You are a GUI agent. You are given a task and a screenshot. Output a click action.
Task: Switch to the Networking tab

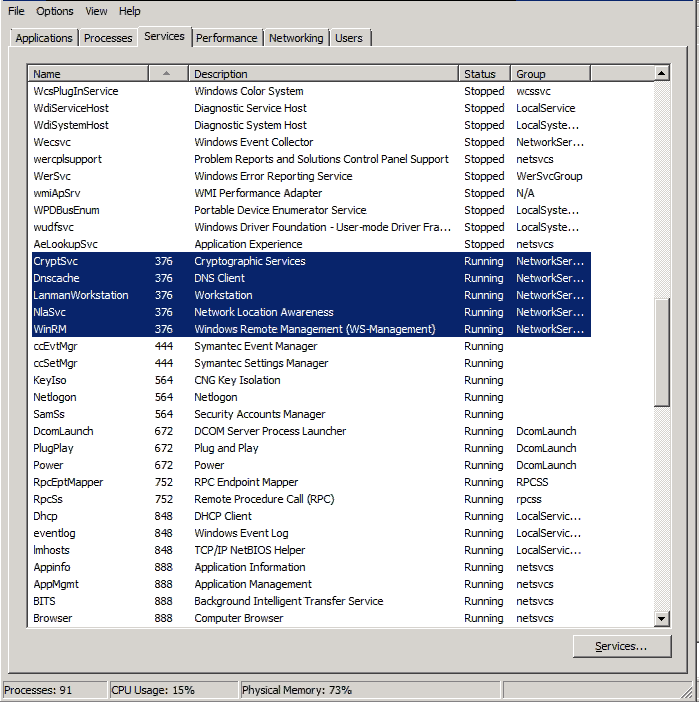point(296,38)
